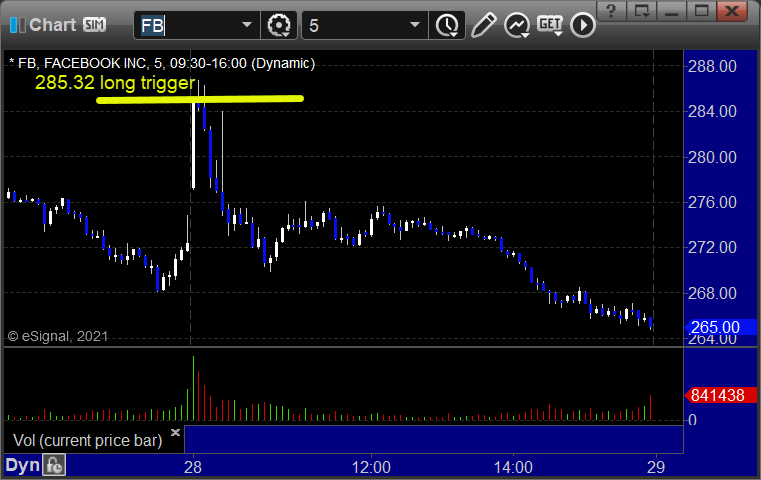
Task: Click the Dyn mode label
Action: (x=22, y=465)
